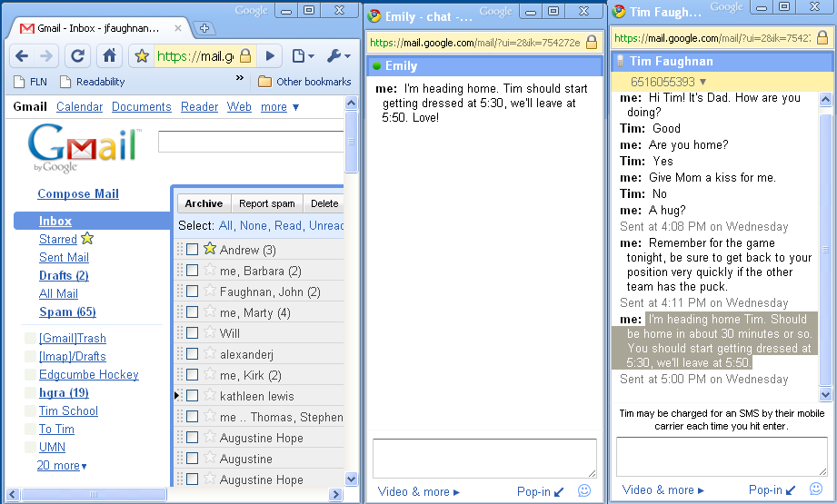The width and height of the screenshot is (837, 504).
Task: Click the Go arrow beside the address bar
Action: click(270, 56)
